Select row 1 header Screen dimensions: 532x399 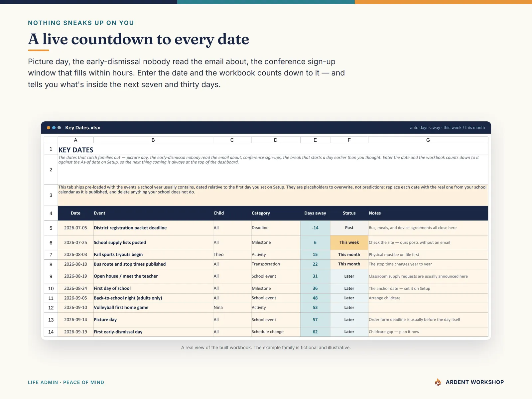51,149
